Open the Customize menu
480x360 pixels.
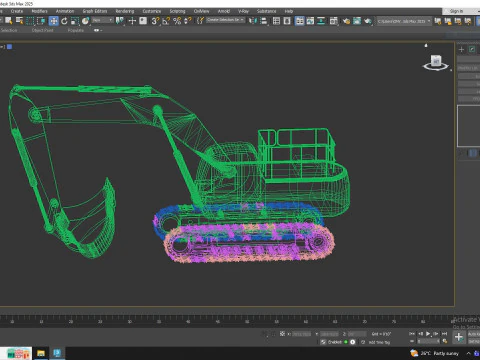pos(152,11)
